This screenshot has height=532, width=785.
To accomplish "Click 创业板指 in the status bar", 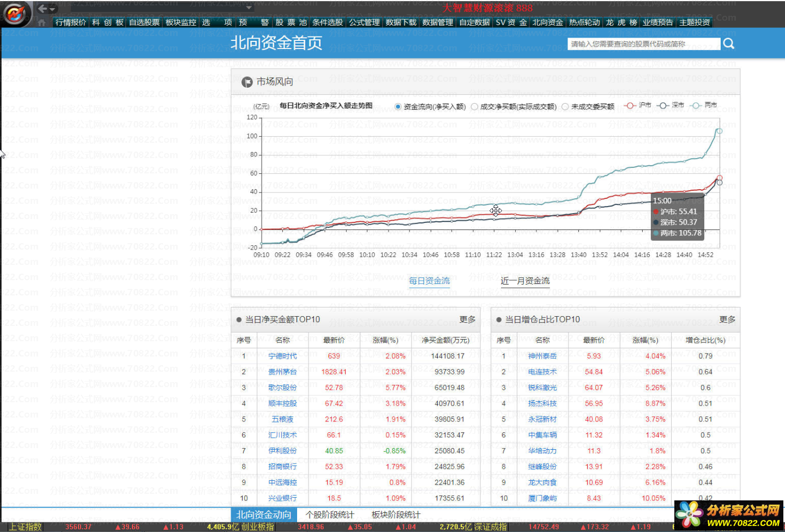I will click(258, 527).
